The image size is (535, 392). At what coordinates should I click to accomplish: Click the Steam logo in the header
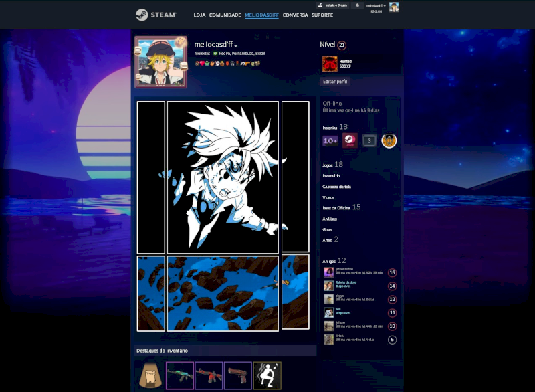point(155,15)
